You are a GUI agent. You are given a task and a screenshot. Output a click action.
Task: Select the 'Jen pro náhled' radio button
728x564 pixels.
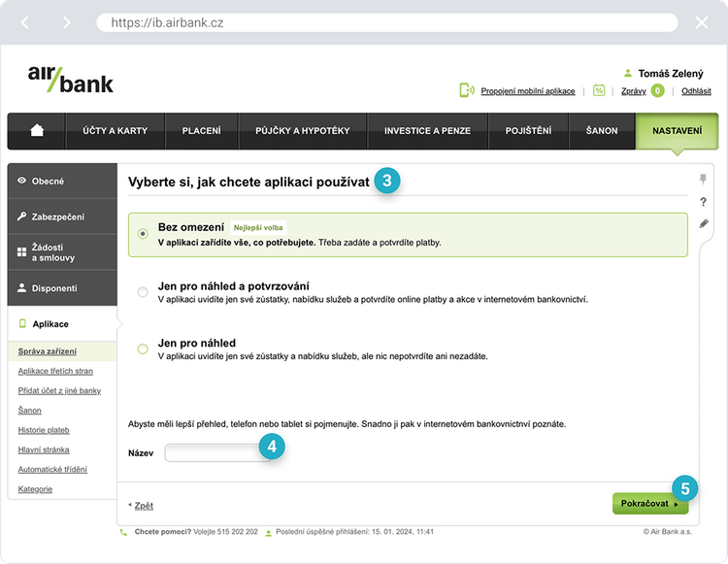point(143,348)
